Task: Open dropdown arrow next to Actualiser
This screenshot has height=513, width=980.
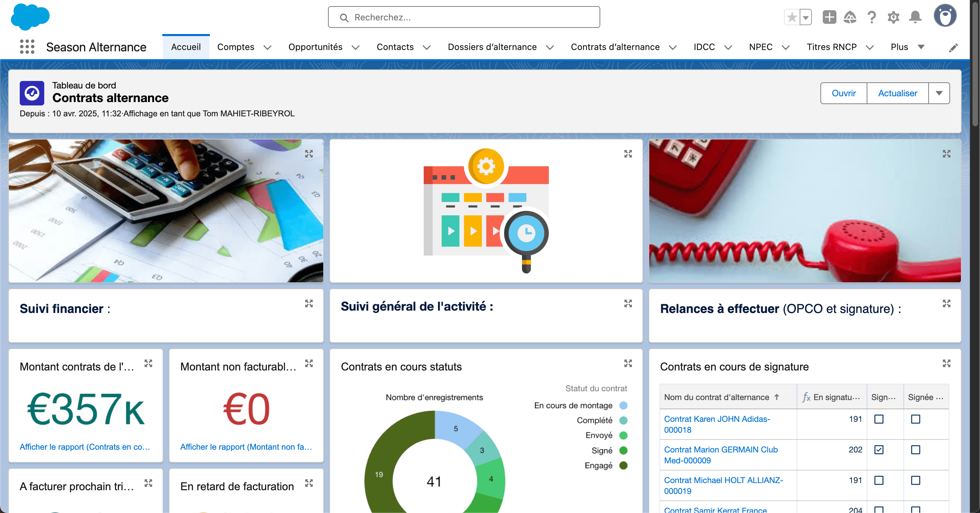Action: point(939,93)
